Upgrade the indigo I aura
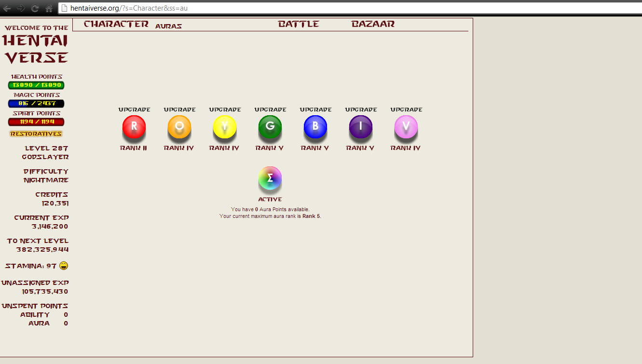The image size is (642, 364). click(x=361, y=109)
